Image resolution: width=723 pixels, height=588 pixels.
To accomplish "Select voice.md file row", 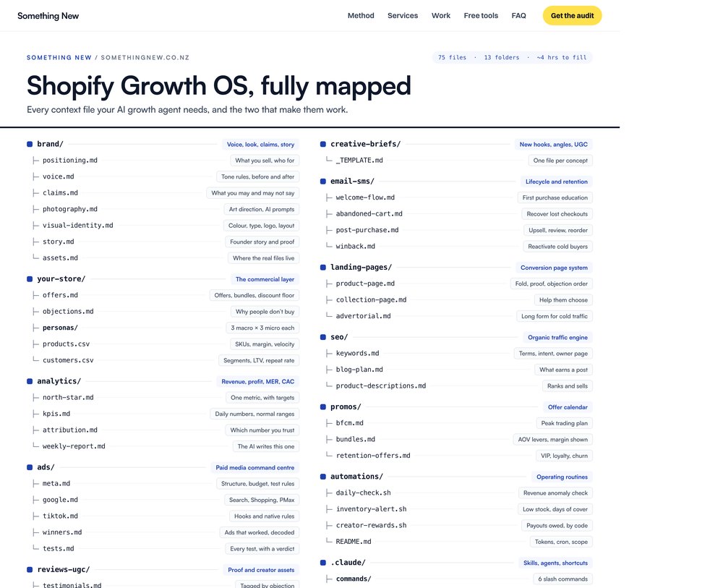I will [x=163, y=176].
